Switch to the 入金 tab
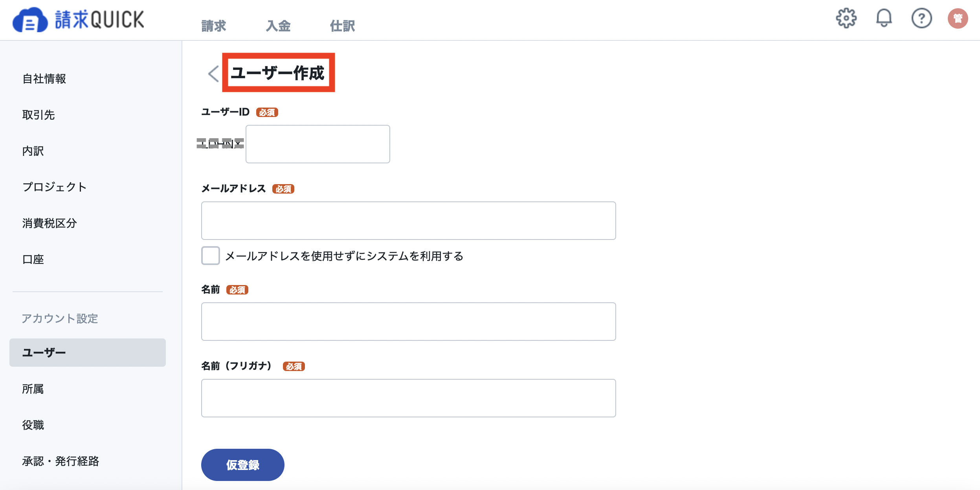 pyautogui.click(x=278, y=26)
